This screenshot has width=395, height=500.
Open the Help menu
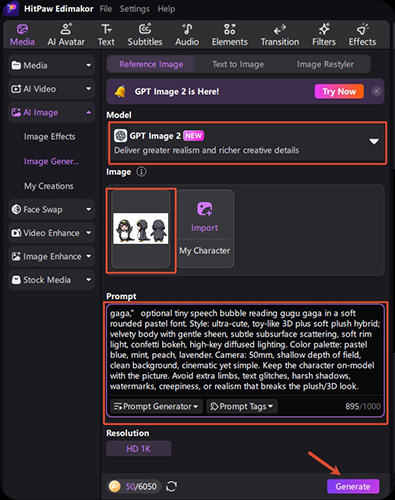tap(166, 9)
